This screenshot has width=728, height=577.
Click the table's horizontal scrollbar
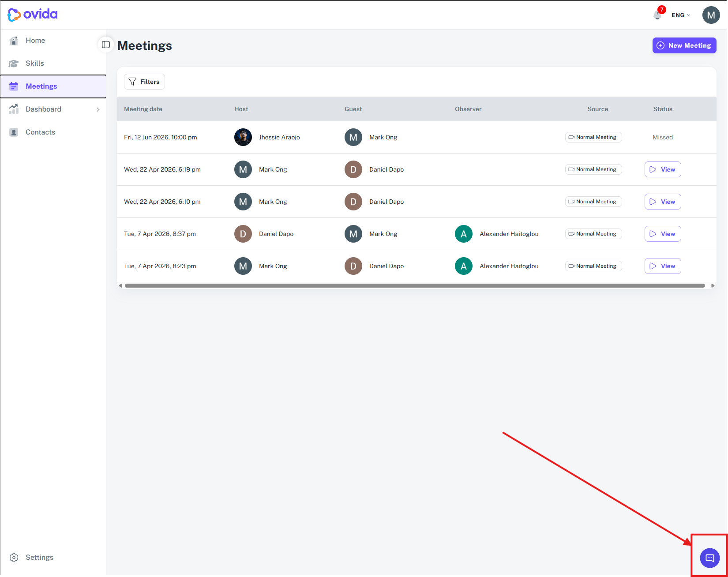point(415,286)
